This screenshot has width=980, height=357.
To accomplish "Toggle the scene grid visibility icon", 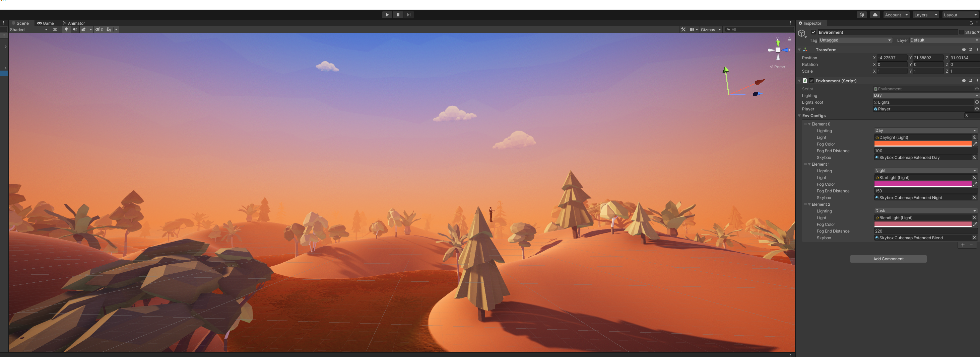I will (x=109, y=30).
